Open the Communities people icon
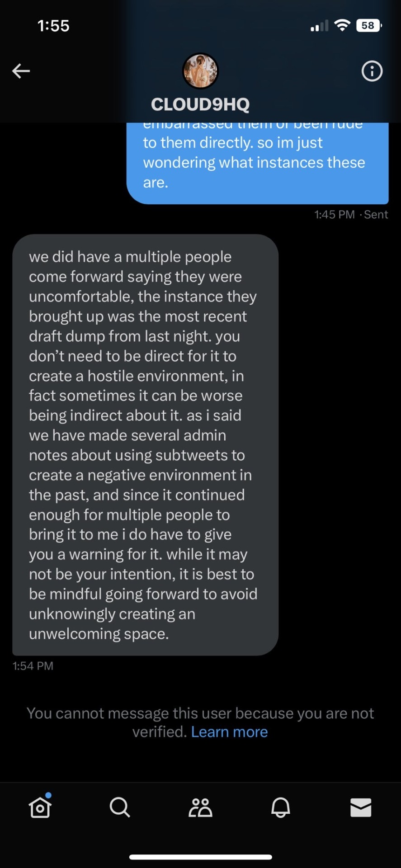Image resolution: width=401 pixels, height=868 pixels. point(200,807)
